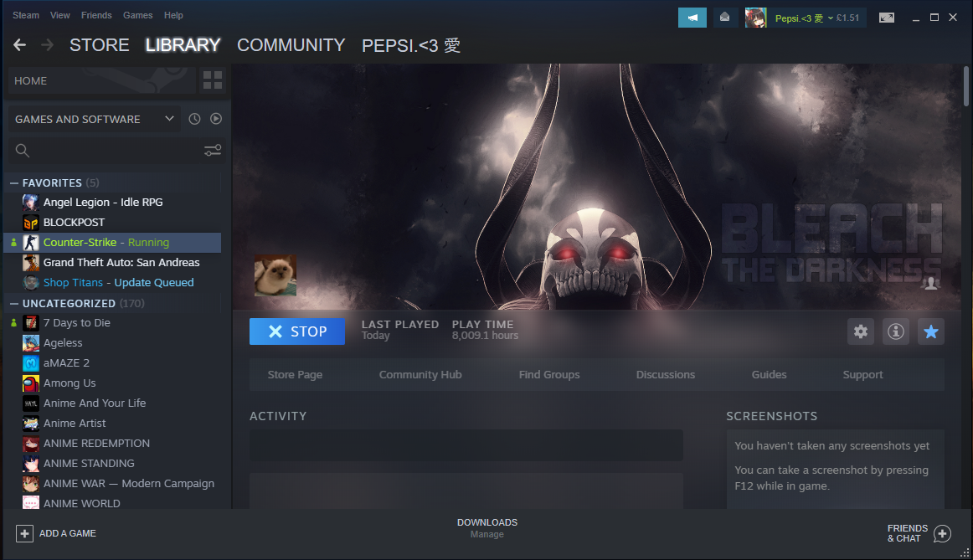Collapse the Uncategorized category

pyautogui.click(x=14, y=303)
